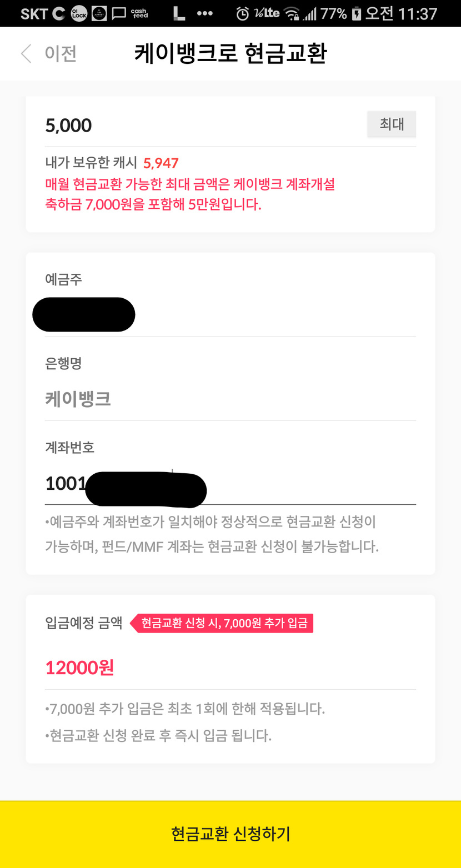
Task: Tap the battery status icon
Action: click(357, 13)
